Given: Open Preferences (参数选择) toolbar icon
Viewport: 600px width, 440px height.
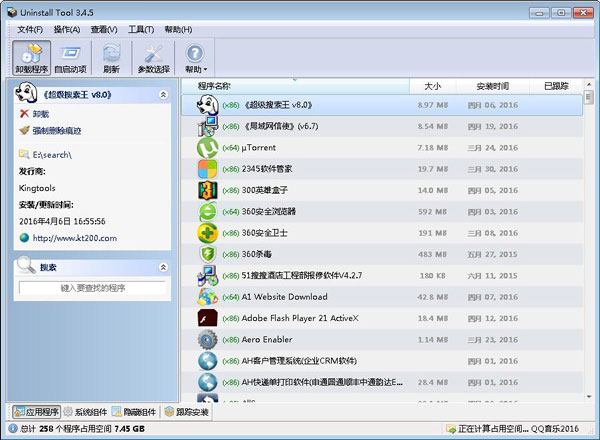Looking at the screenshot, I should point(153,58).
